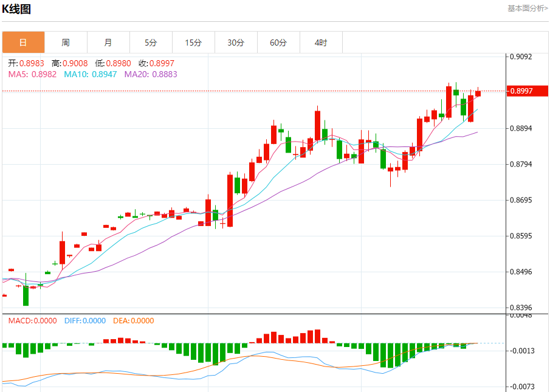Open the 15分 timeframe tab
The width and height of the screenshot is (550, 392).
coord(193,43)
